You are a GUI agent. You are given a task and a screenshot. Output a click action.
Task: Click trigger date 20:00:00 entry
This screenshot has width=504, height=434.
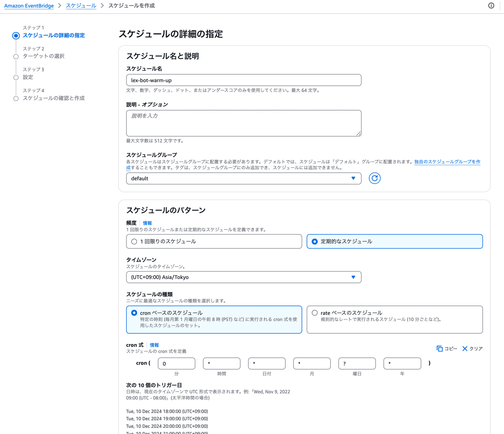tap(167, 426)
